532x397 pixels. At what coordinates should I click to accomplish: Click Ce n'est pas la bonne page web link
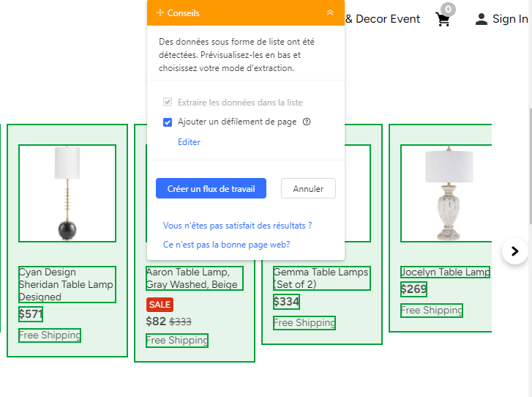[226, 245]
